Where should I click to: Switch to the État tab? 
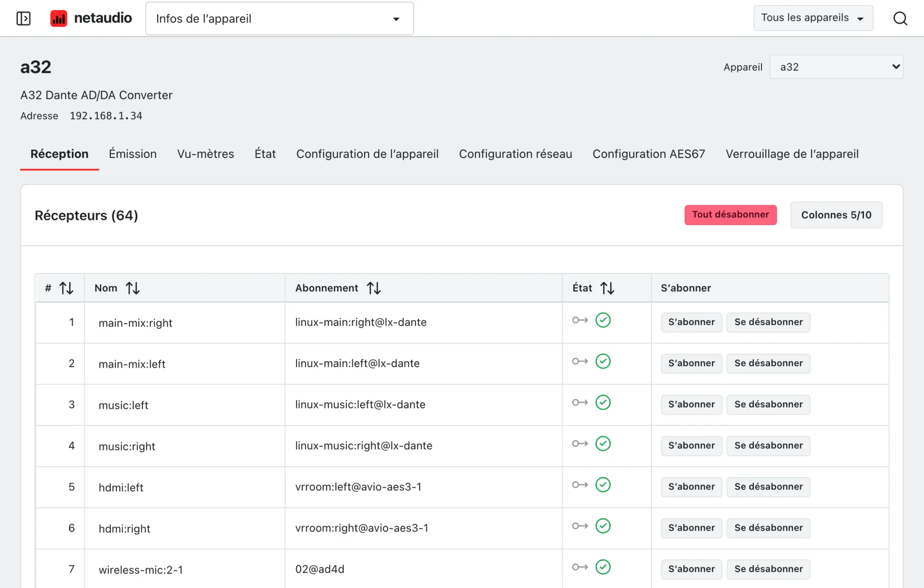pyautogui.click(x=265, y=154)
